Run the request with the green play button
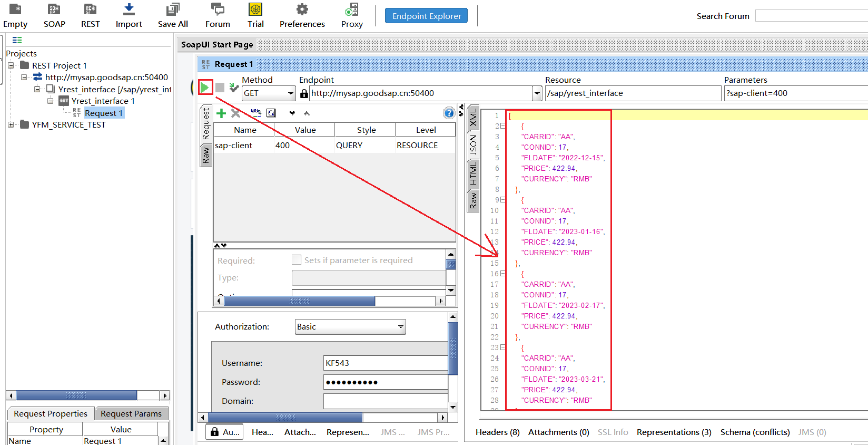This screenshot has height=445, width=868. (x=205, y=88)
